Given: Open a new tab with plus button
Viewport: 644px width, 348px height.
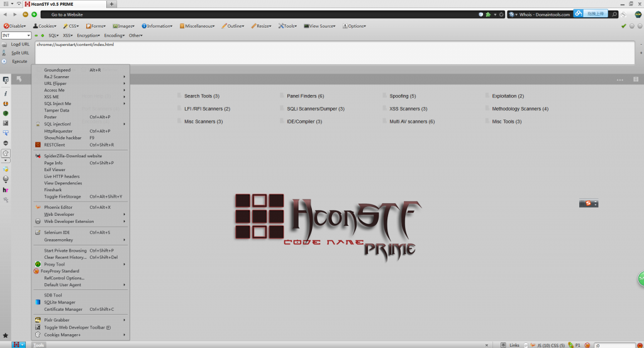Looking at the screenshot, I should pos(111,4).
